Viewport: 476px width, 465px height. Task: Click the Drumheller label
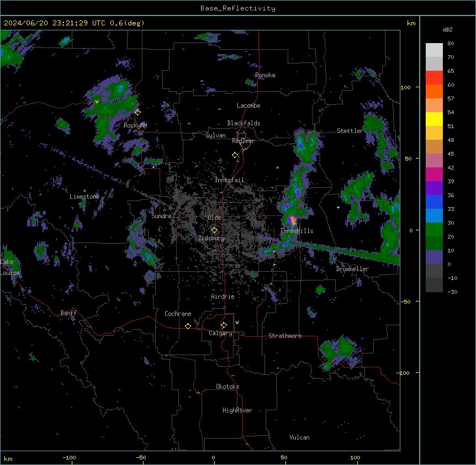(x=352, y=269)
